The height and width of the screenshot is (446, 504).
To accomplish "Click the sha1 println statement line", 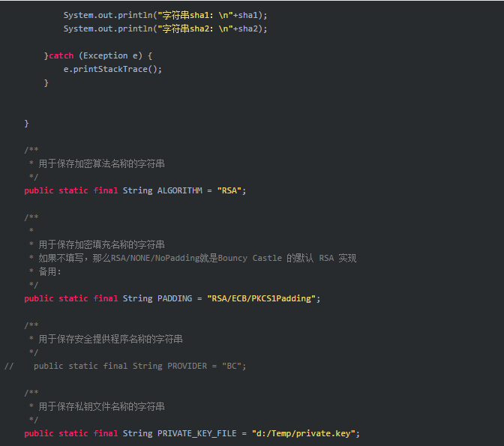I will click(165, 16).
